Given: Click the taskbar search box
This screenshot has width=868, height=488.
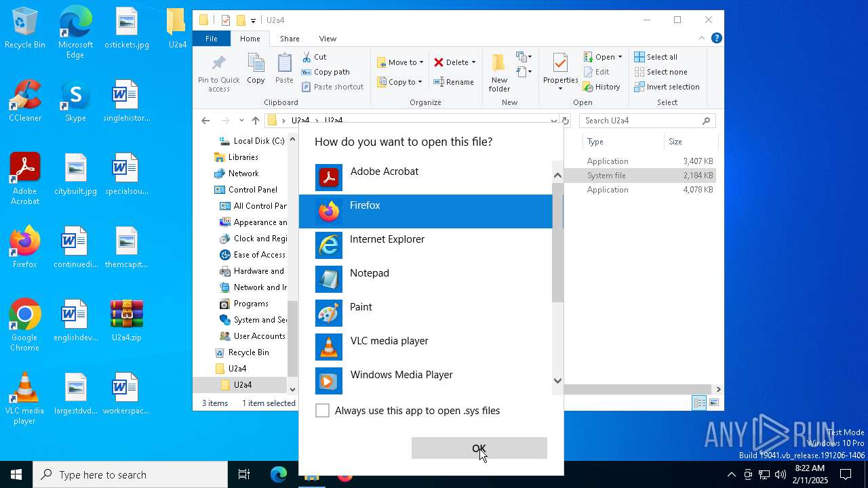Looking at the screenshot, I should 130,474.
